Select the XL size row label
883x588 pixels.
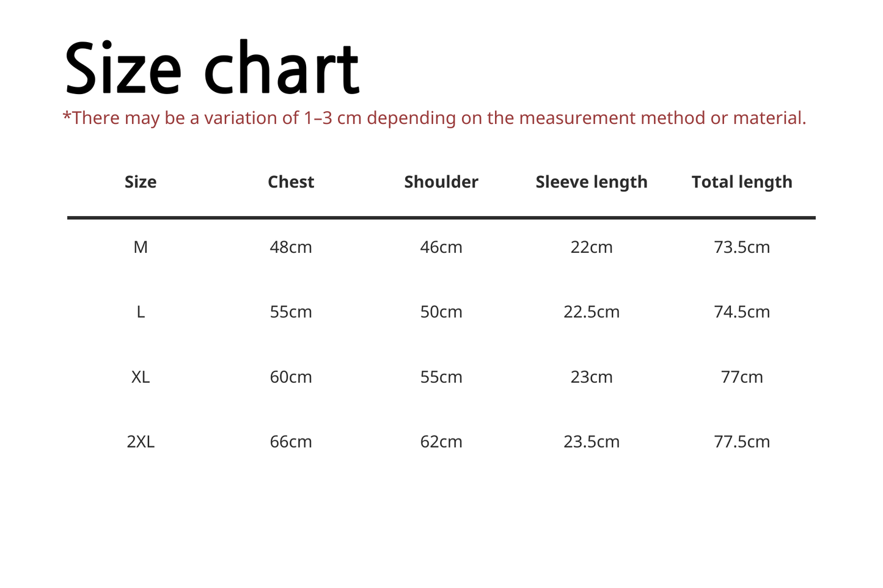click(141, 377)
